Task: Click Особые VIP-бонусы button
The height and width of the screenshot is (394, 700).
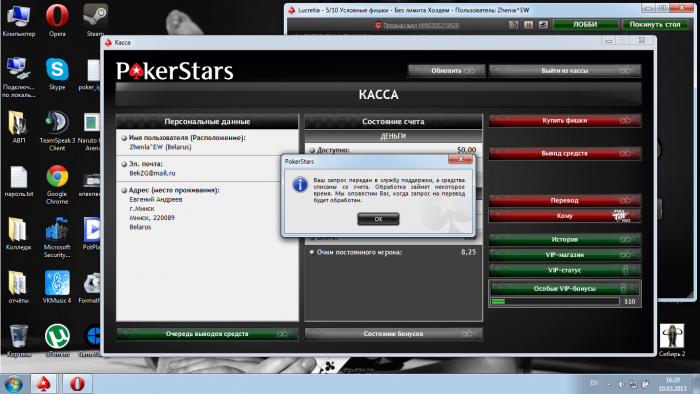Action: pos(565,289)
